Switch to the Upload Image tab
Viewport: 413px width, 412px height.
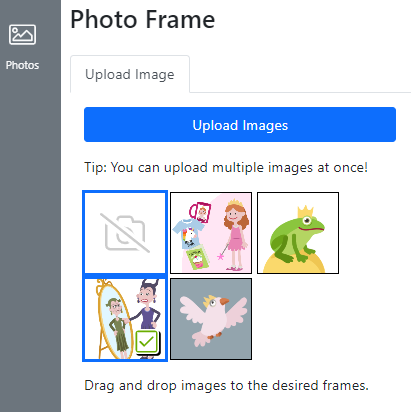[x=130, y=74]
